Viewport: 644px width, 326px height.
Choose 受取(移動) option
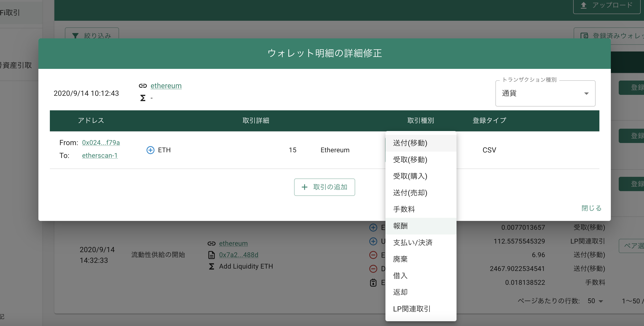(421, 160)
